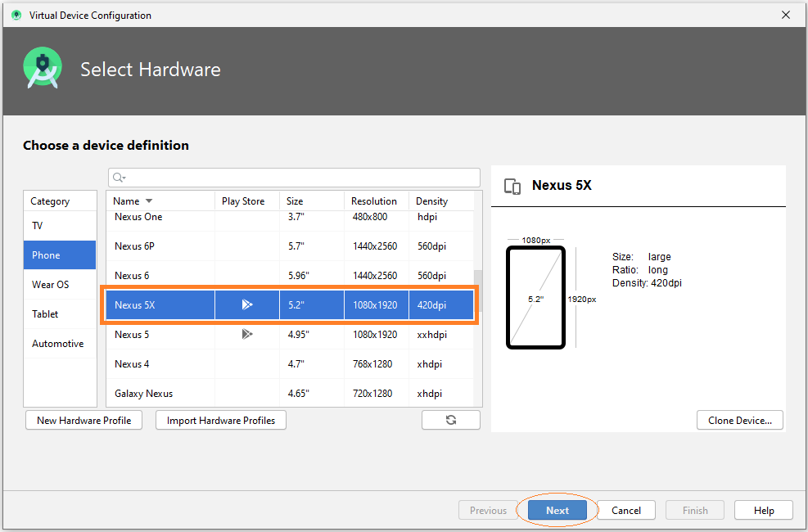Select the Tablet category
This screenshot has height=532, width=808.
pyautogui.click(x=60, y=313)
